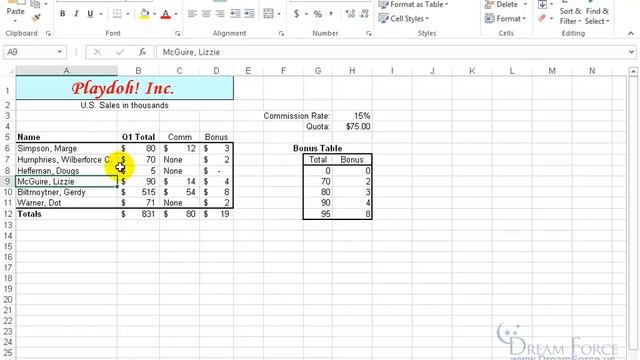Open the Sort & Filter menu
Image resolution: width=640 pixels, height=360 pixels.
[x=570, y=16]
